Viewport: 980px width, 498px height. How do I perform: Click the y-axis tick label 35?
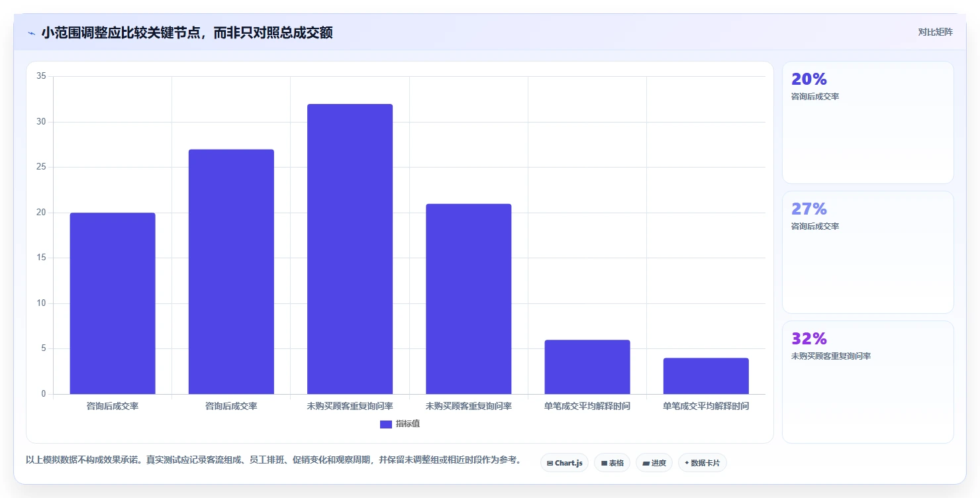[x=41, y=76]
